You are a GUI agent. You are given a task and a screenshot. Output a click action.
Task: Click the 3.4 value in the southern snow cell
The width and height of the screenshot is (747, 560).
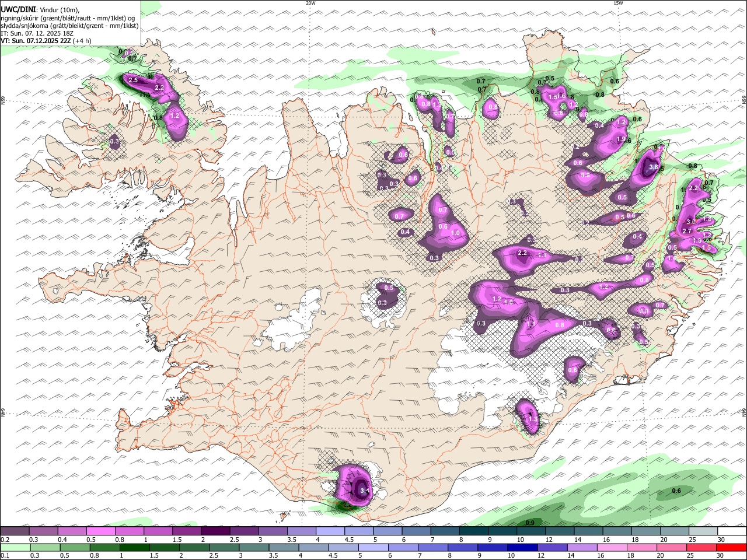tap(365, 491)
